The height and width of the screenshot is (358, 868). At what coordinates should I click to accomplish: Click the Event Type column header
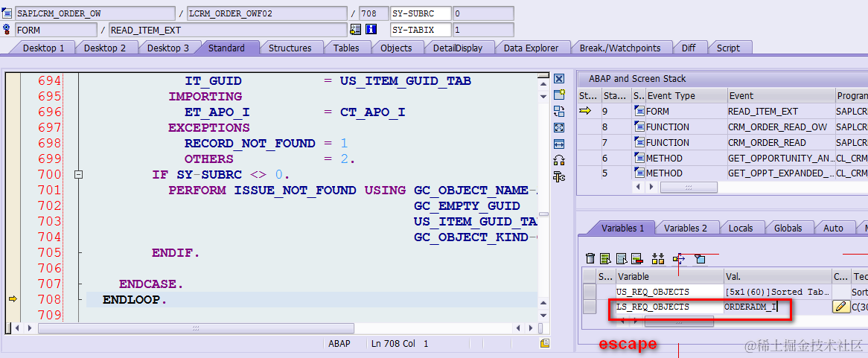click(686, 96)
